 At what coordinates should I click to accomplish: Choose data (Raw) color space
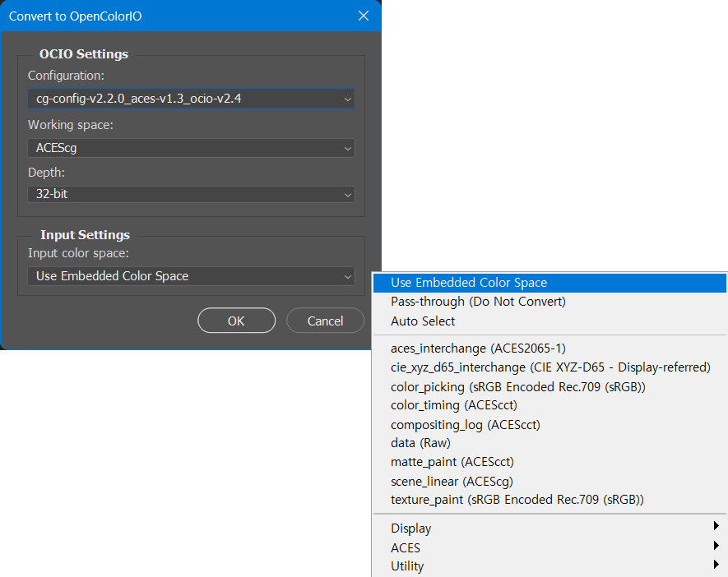tap(549, 443)
